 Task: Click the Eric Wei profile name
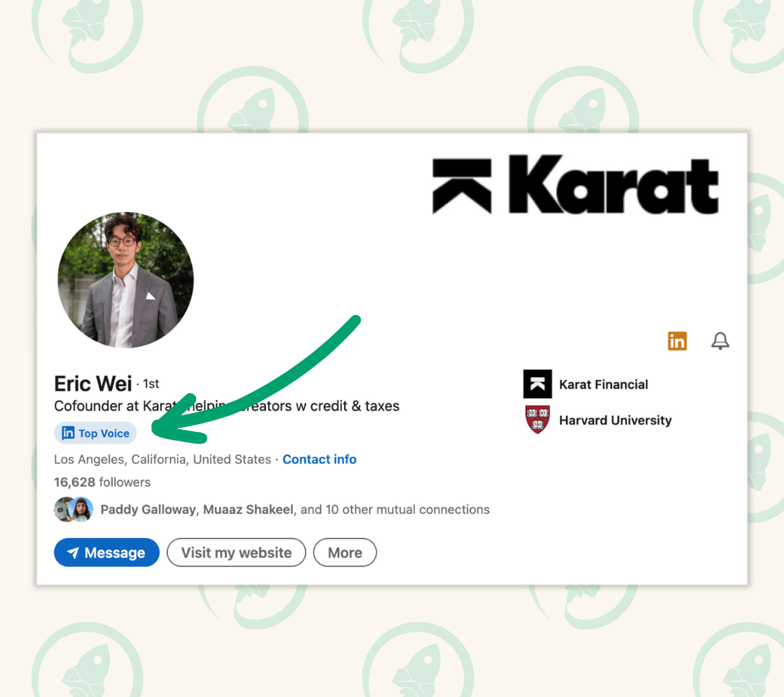93,384
